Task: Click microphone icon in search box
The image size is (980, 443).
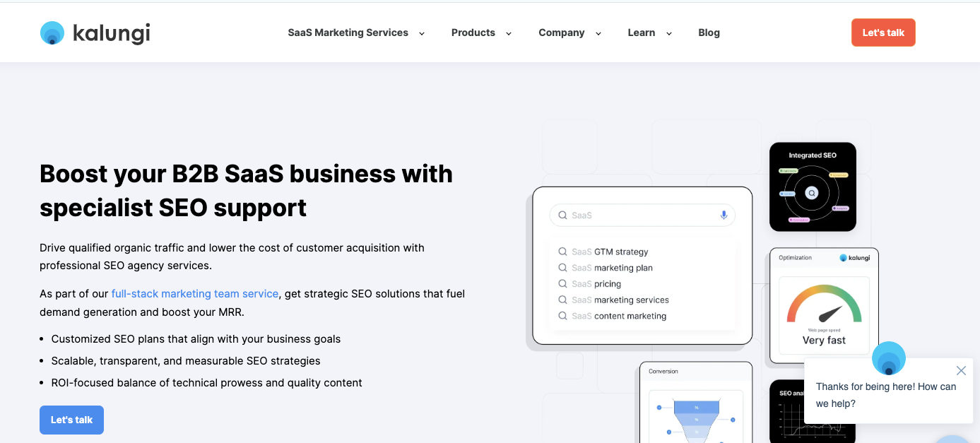Action: pyautogui.click(x=724, y=215)
